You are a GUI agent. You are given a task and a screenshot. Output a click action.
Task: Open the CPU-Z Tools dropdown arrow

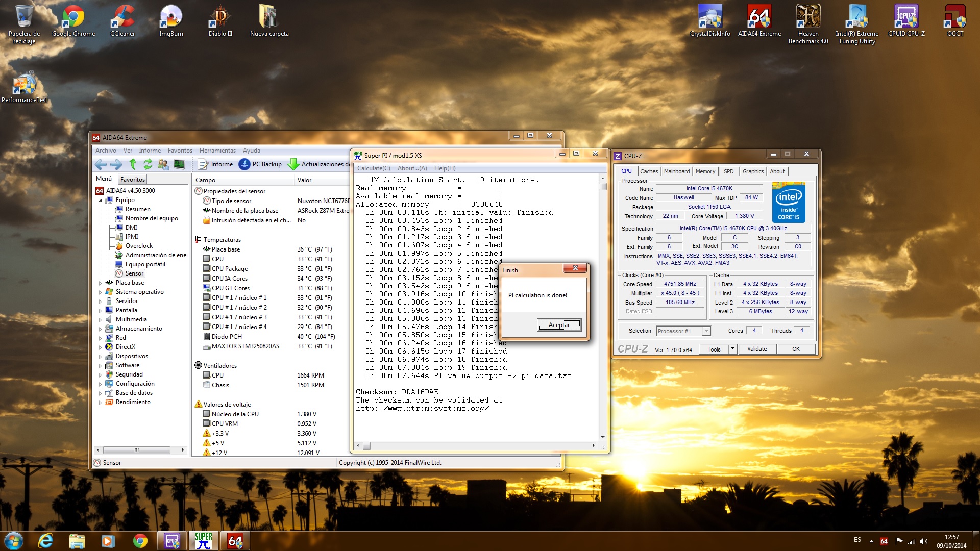coord(732,349)
